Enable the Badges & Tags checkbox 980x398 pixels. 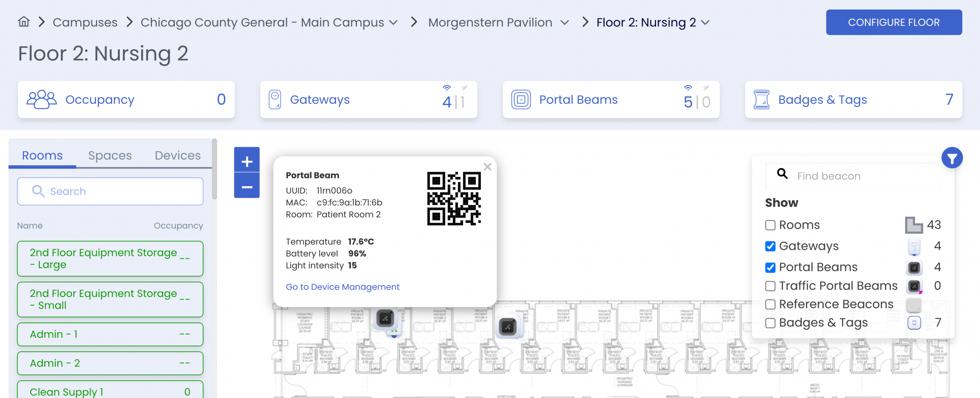coord(770,323)
